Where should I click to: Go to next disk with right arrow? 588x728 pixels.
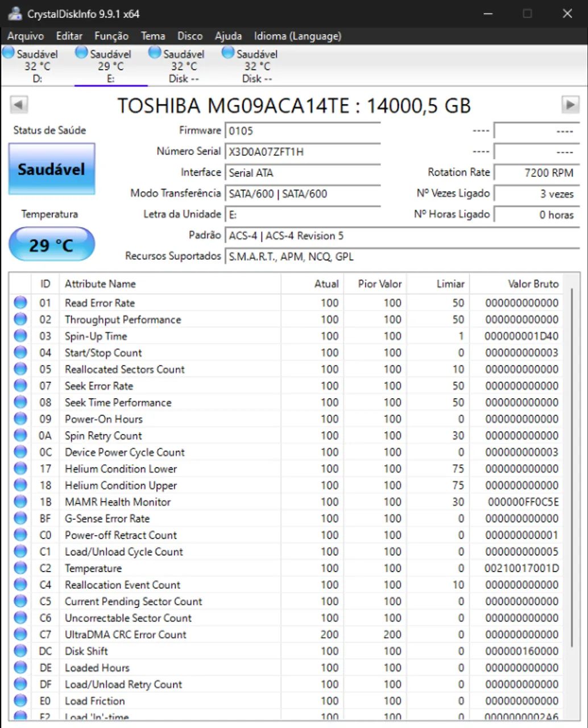point(570,105)
